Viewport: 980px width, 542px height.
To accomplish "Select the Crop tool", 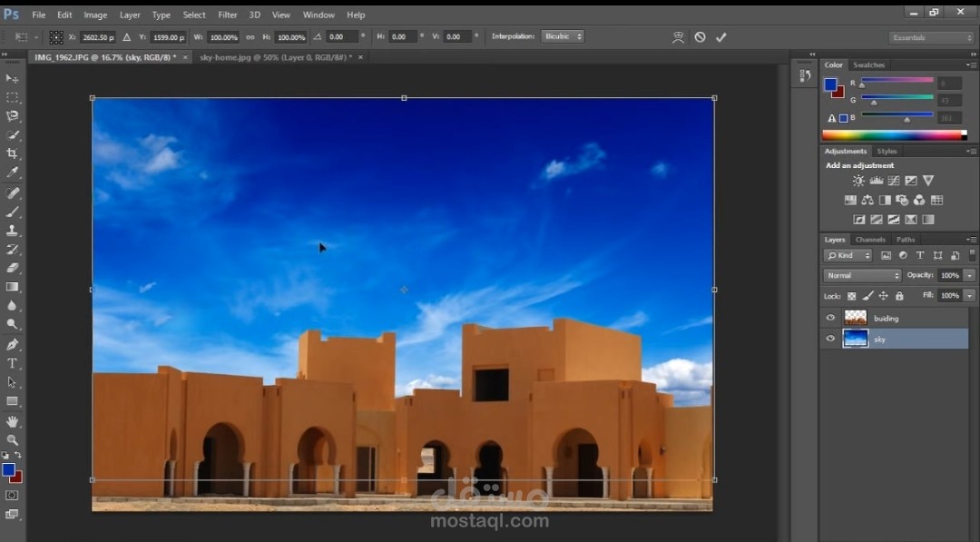I will coord(12,153).
